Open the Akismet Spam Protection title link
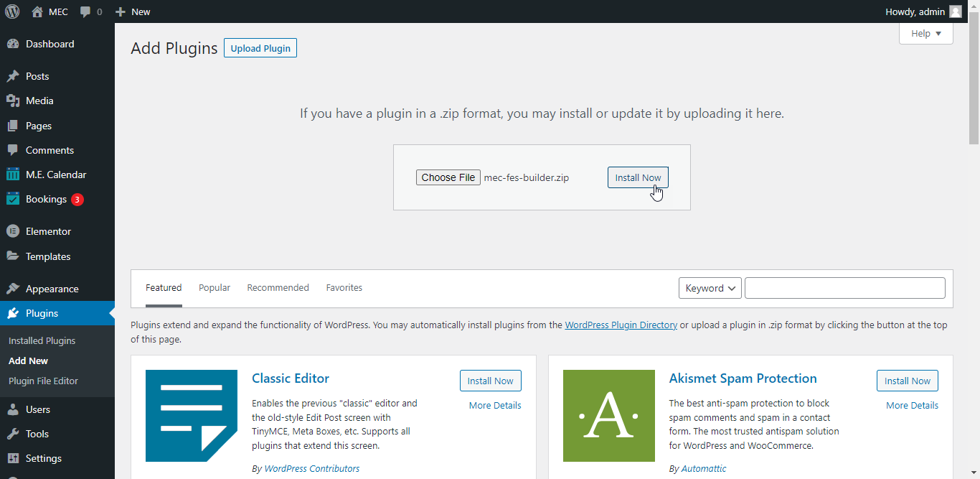This screenshot has height=479, width=980. [743, 378]
